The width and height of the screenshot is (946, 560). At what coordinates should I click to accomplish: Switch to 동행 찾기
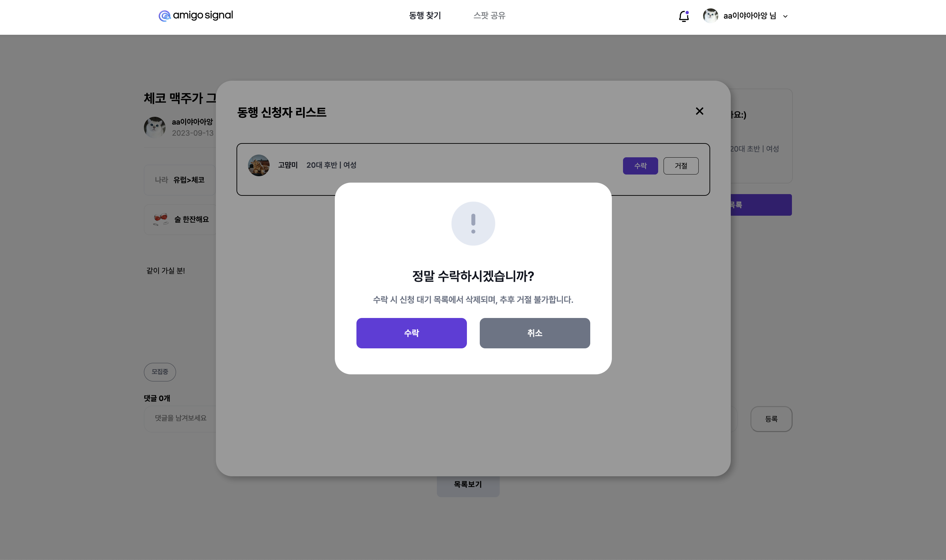pyautogui.click(x=424, y=16)
